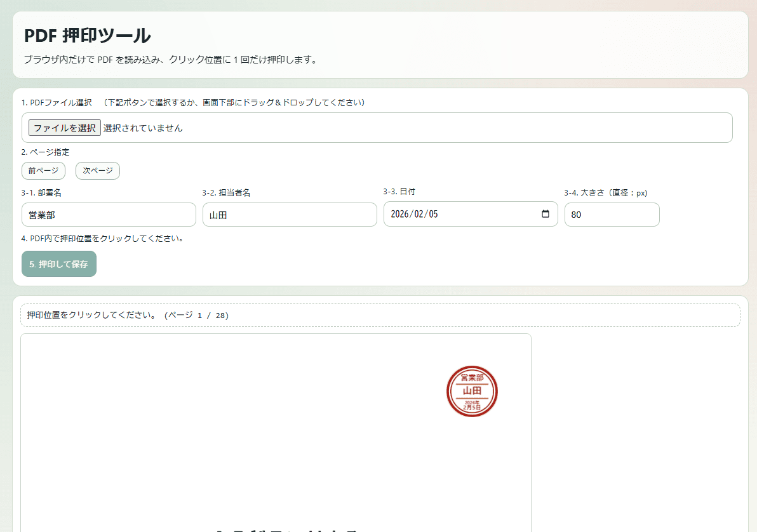
Task: Click the 3-1. 部署名 label
Action: click(x=41, y=192)
